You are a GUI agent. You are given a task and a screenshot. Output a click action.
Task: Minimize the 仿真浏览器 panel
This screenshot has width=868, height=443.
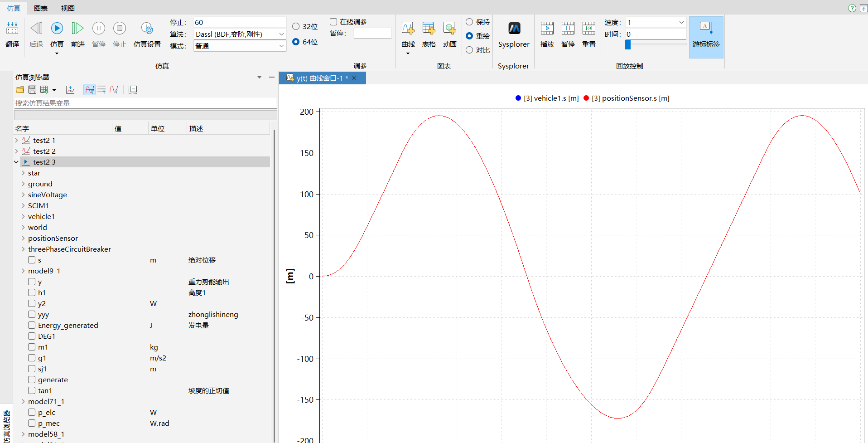[x=271, y=77]
